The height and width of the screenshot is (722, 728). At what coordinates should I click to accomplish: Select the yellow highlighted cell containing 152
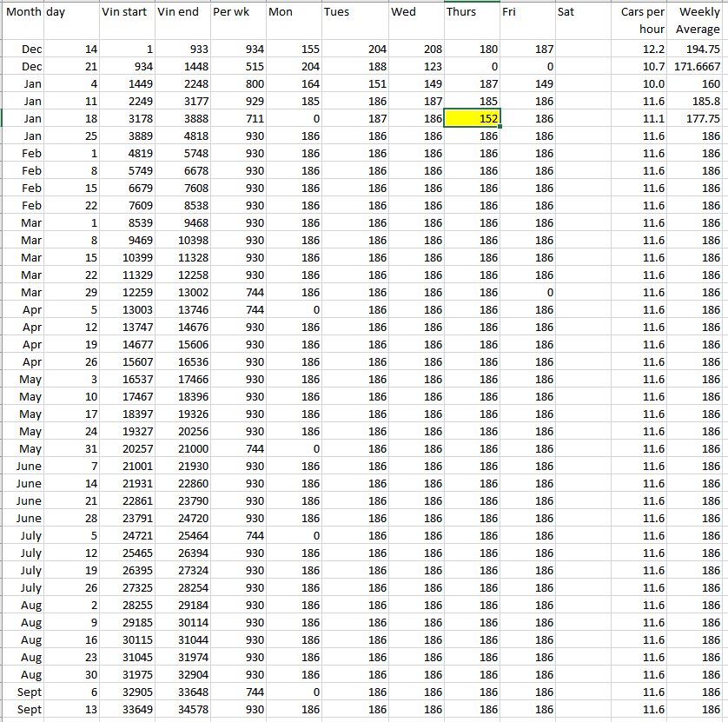tap(472, 119)
